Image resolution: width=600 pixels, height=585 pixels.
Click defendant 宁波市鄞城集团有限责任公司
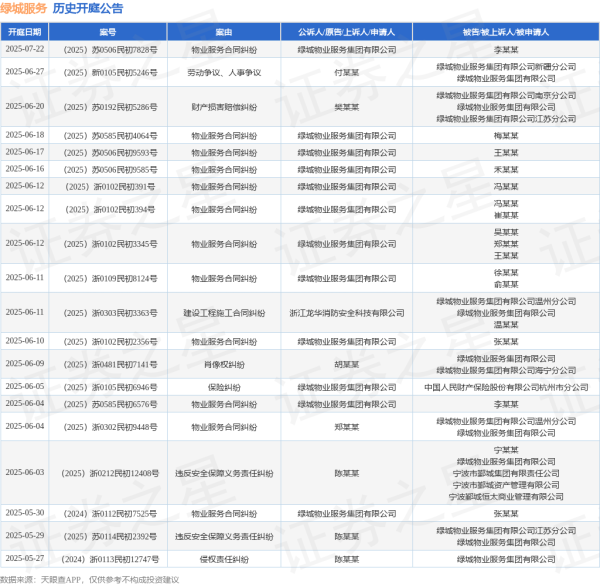(x=506, y=473)
